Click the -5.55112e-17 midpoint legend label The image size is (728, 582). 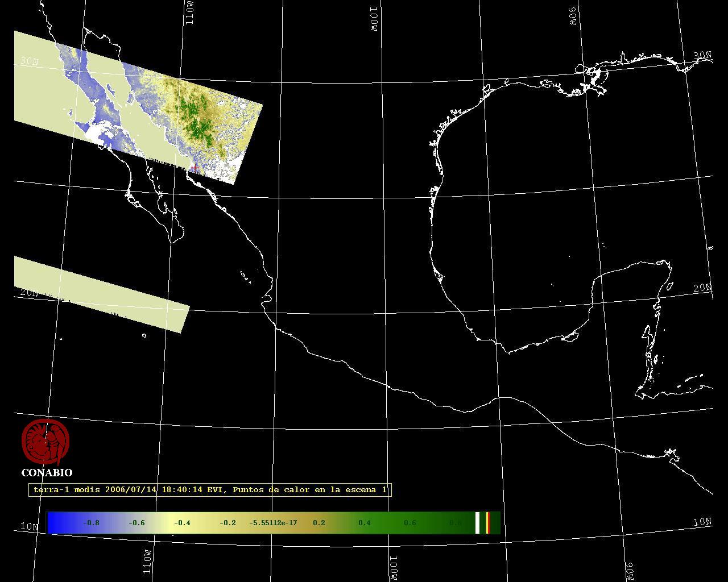coord(273,523)
